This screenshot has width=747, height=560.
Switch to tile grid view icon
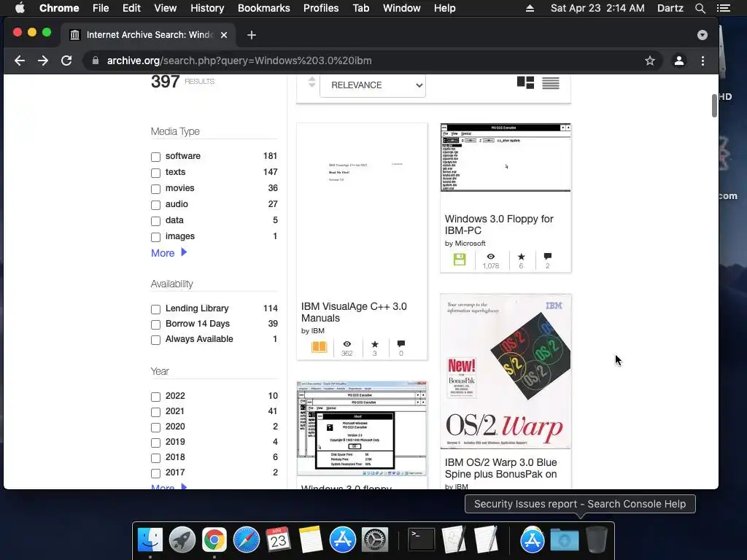525,83
